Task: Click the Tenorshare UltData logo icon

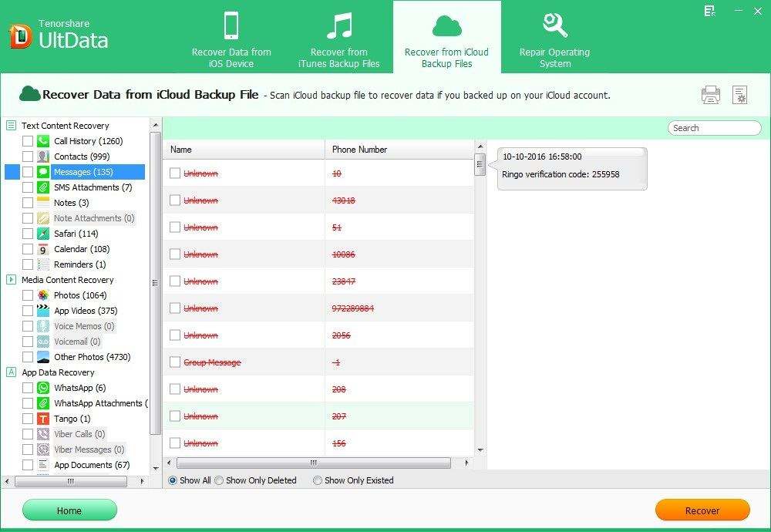Action: 21,37
